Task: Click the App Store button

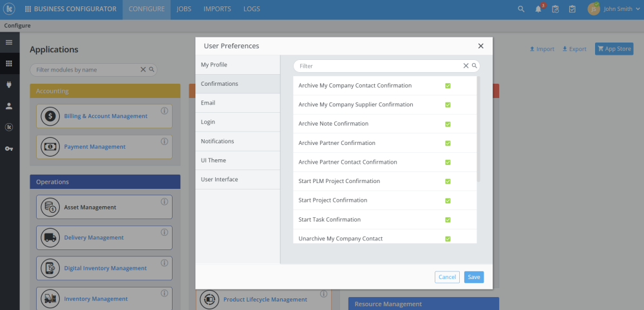Action: pyautogui.click(x=614, y=49)
